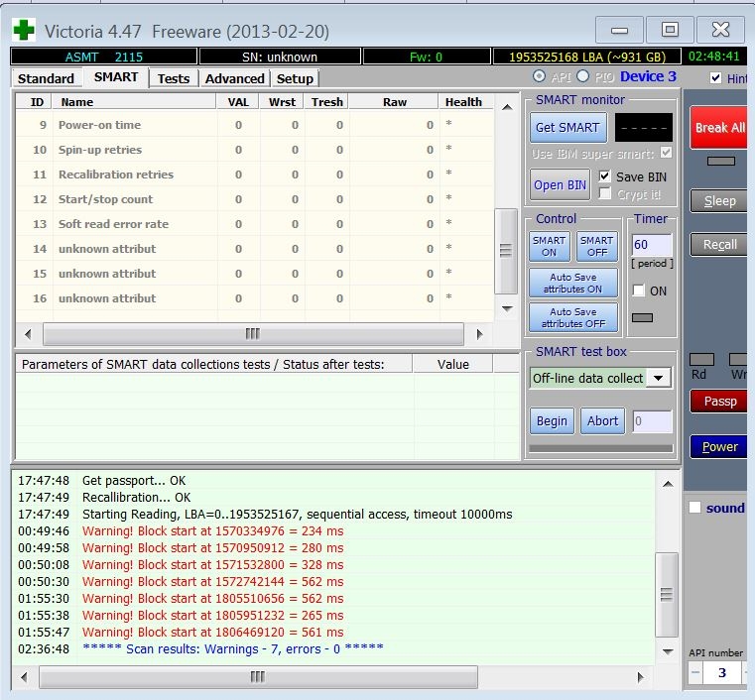755x700 pixels.
Task: Click the log scroll left arrow
Action: click(24, 677)
